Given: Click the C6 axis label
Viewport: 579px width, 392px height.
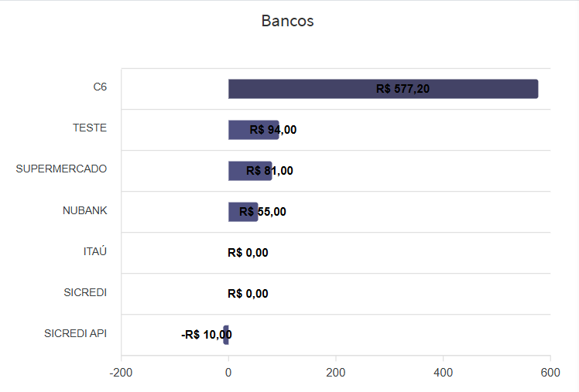Looking at the screenshot, I should tap(100, 87).
